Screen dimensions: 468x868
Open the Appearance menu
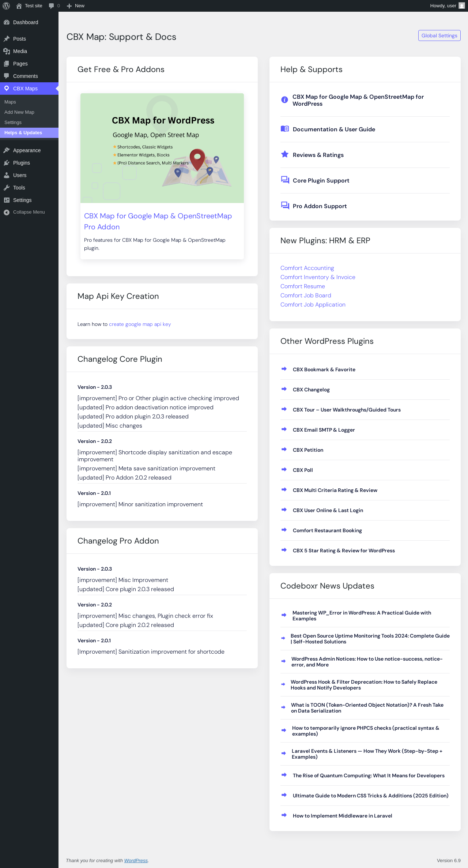(29, 150)
